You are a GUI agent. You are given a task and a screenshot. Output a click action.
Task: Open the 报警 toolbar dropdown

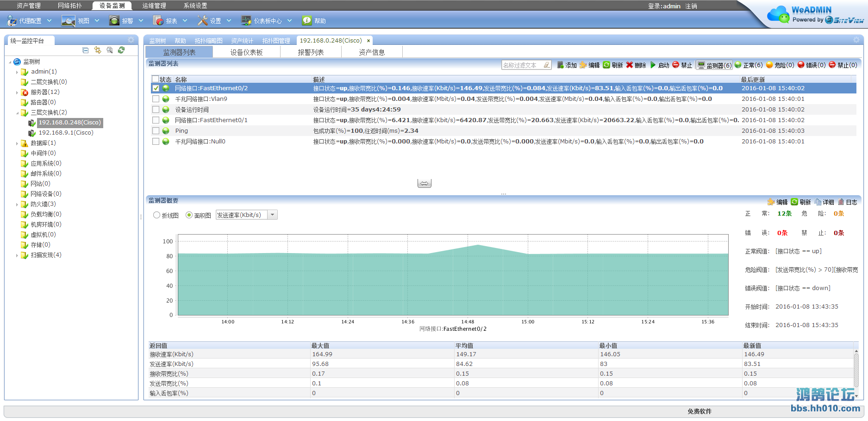pos(141,21)
